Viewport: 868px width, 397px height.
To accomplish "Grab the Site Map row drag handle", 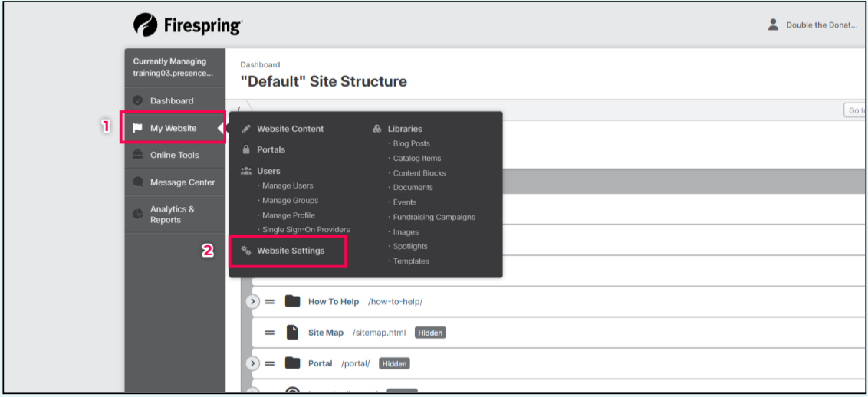I will [x=270, y=333].
